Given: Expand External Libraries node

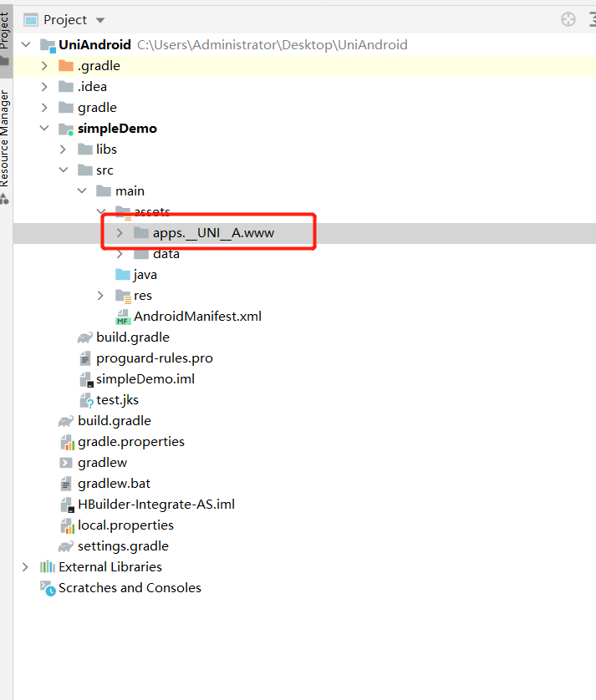Looking at the screenshot, I should tap(25, 567).
